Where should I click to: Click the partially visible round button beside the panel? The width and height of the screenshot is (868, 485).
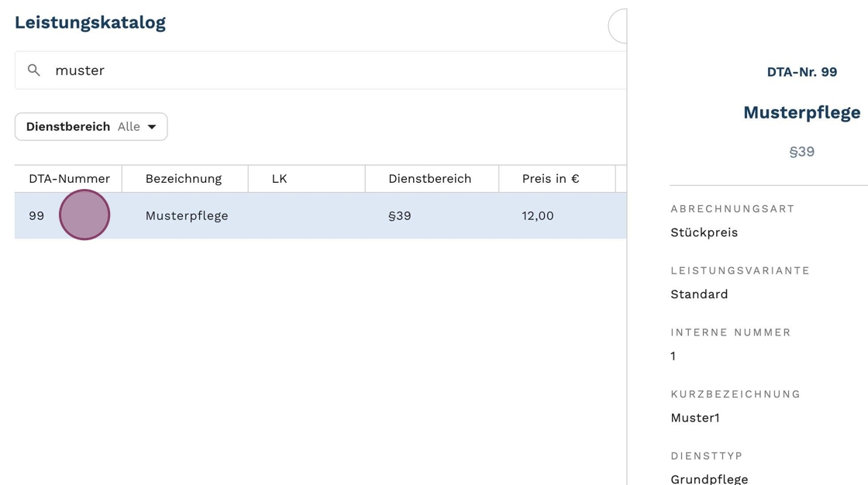[618, 26]
